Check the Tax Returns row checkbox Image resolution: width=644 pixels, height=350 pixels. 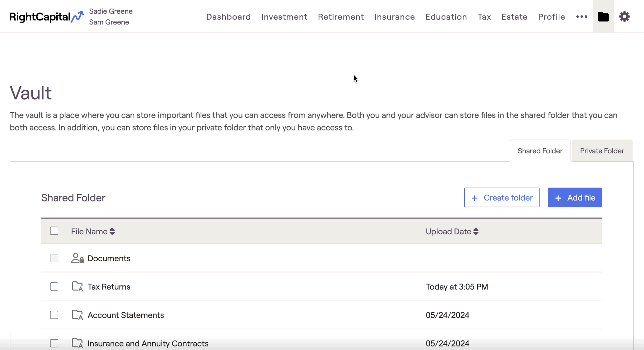54,287
